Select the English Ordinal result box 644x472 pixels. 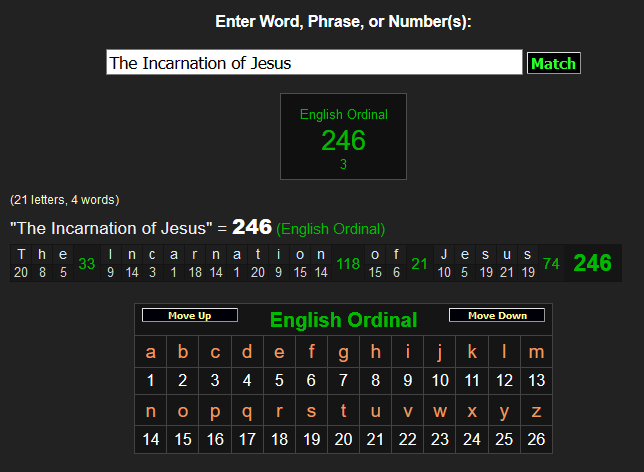click(343, 137)
